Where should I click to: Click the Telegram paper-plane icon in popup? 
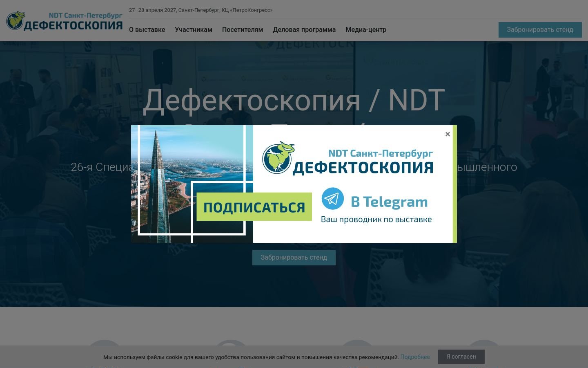click(x=332, y=199)
